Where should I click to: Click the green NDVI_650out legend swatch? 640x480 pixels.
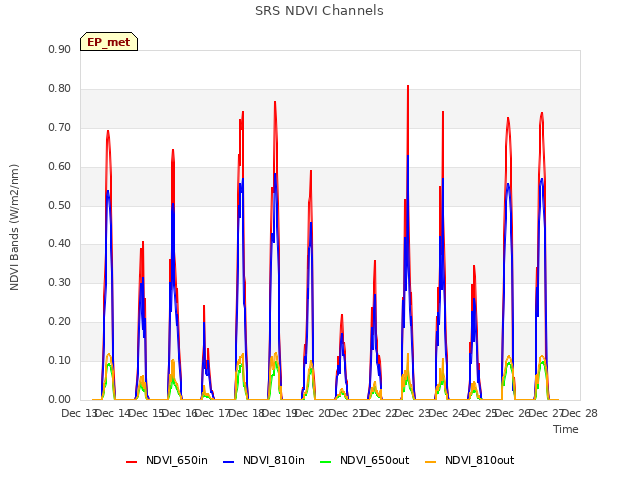[326, 462]
